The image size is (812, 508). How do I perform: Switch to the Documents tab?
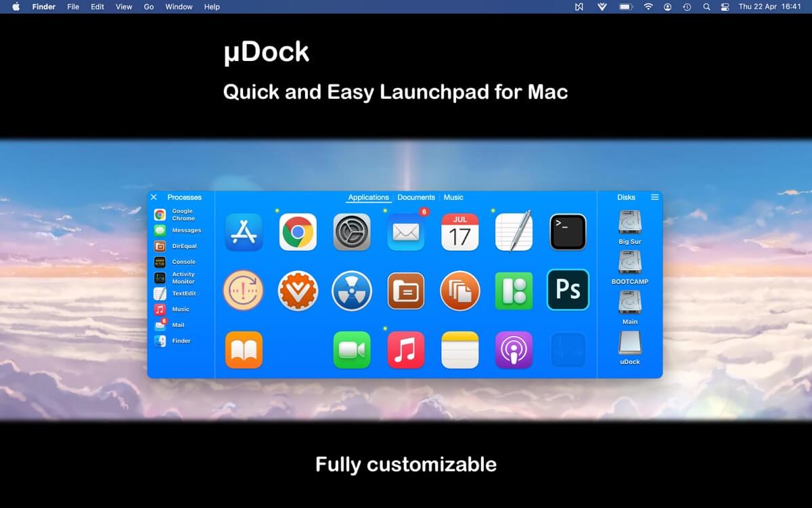(416, 198)
